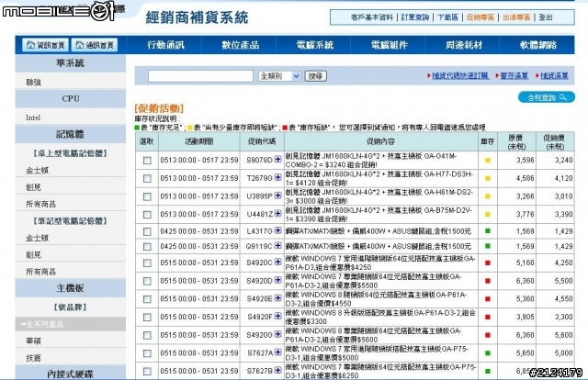Select 華碩 in the sidebar

(33, 341)
